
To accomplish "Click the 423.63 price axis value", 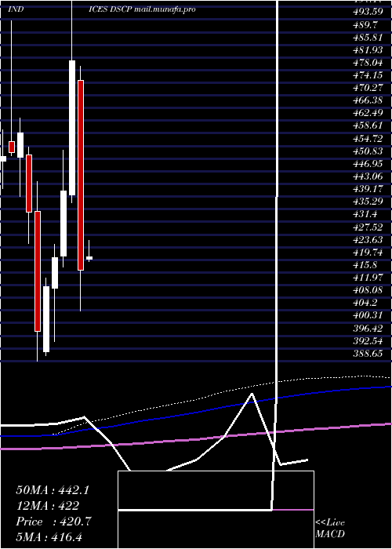I will point(368,239).
